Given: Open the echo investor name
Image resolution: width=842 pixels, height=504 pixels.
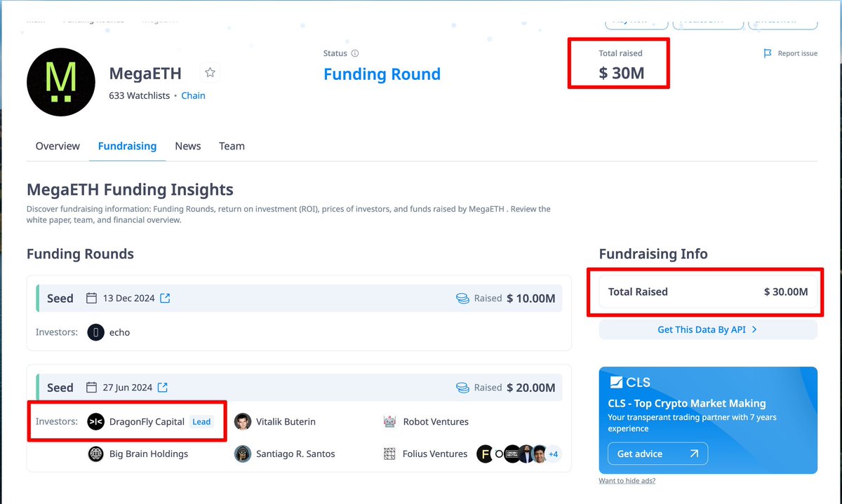Looking at the screenshot, I should 120,332.
